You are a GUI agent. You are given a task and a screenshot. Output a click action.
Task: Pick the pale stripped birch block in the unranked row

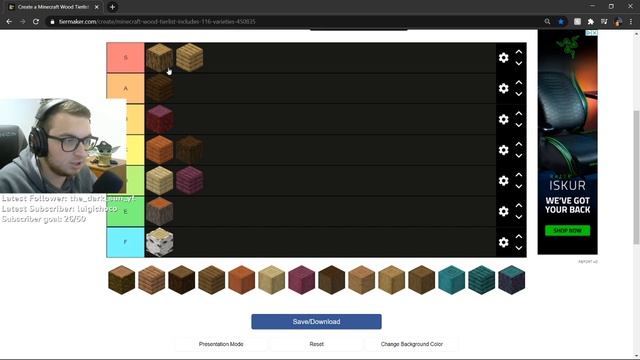pos(271,280)
